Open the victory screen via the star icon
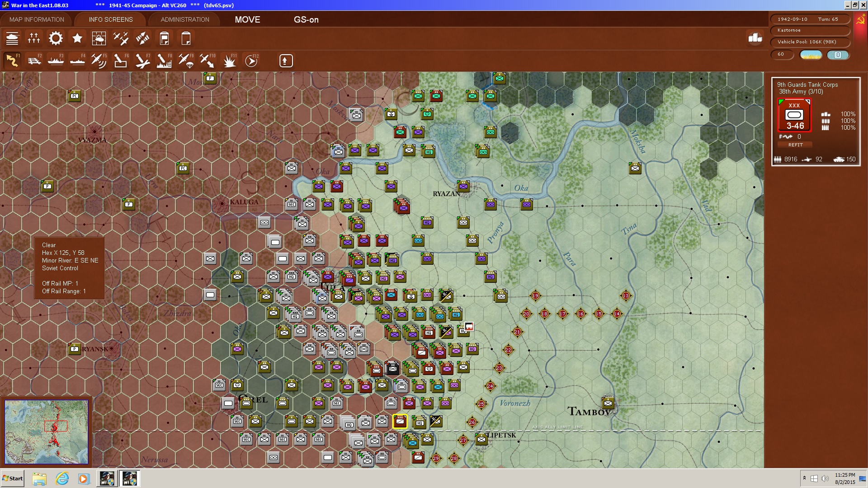868x488 pixels. (x=77, y=38)
